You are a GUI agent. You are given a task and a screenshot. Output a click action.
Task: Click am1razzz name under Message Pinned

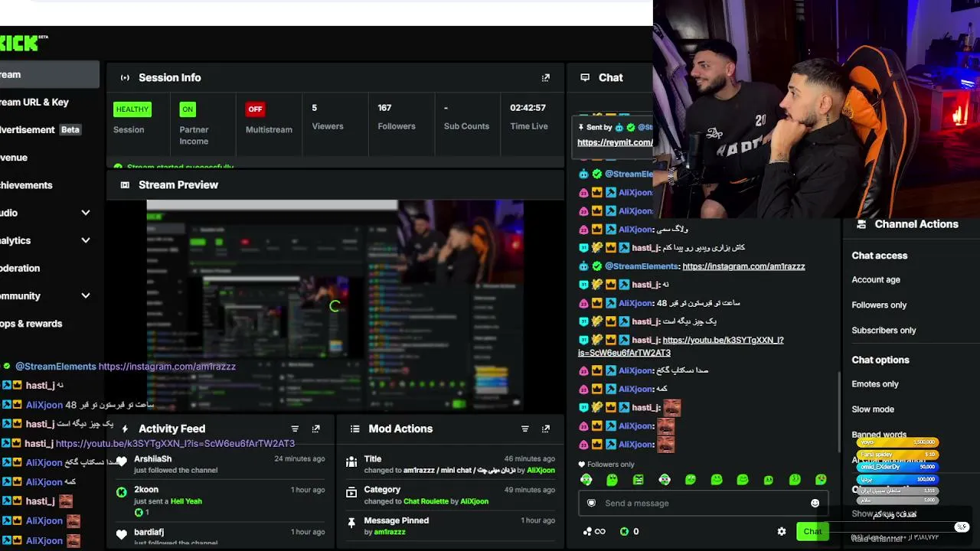[390, 532]
